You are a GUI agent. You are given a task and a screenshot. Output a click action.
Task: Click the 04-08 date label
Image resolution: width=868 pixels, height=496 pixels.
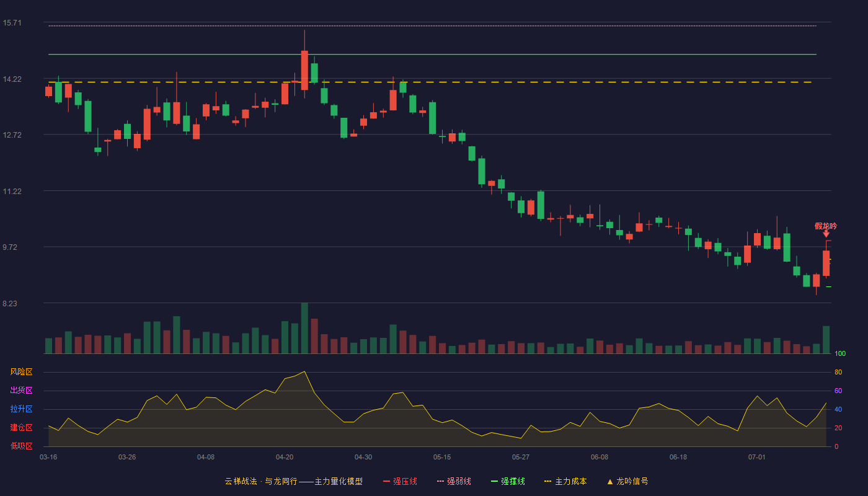206,457
